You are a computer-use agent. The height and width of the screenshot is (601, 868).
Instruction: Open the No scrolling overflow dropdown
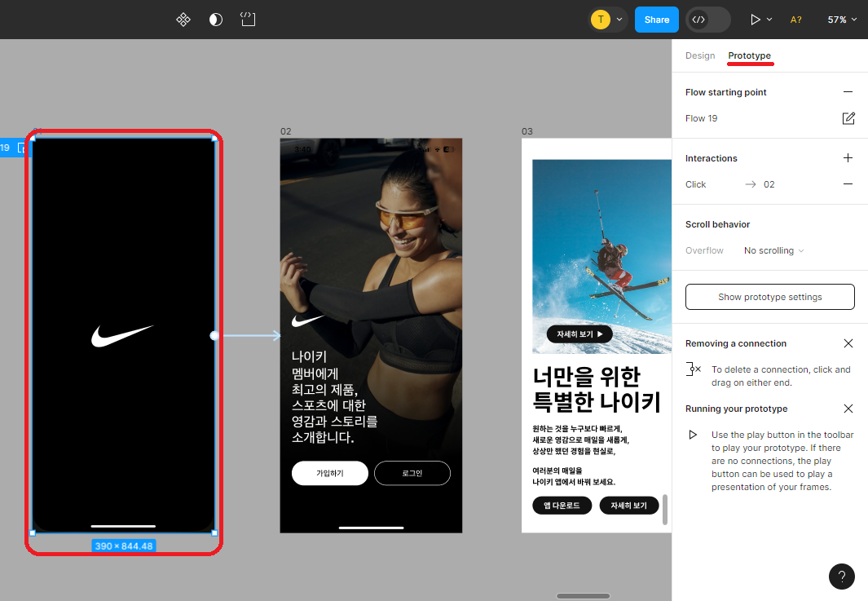773,250
